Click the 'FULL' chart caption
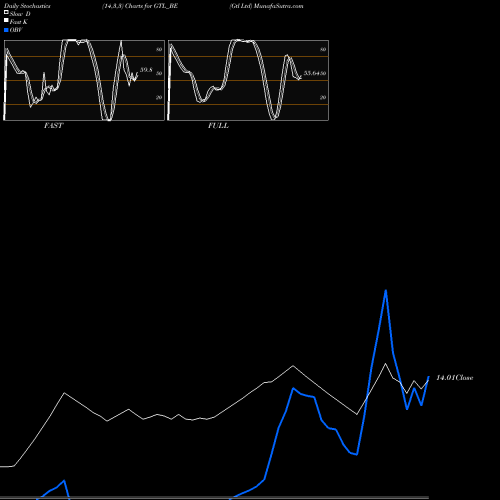 [218, 126]
